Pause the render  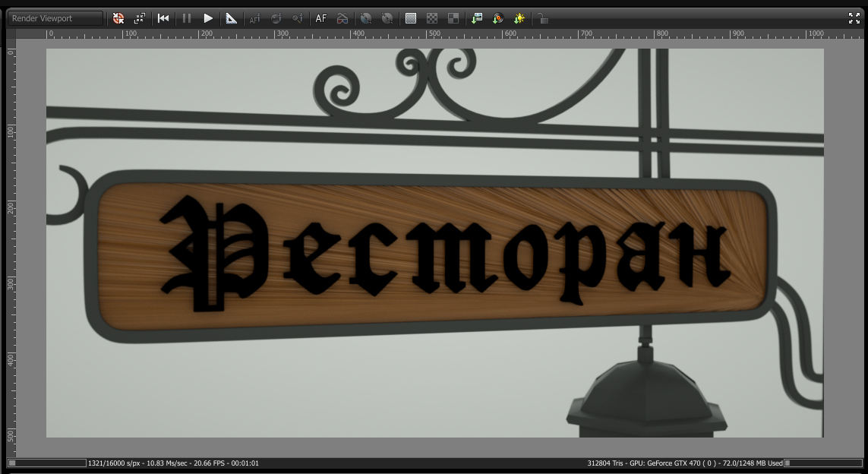tap(187, 18)
